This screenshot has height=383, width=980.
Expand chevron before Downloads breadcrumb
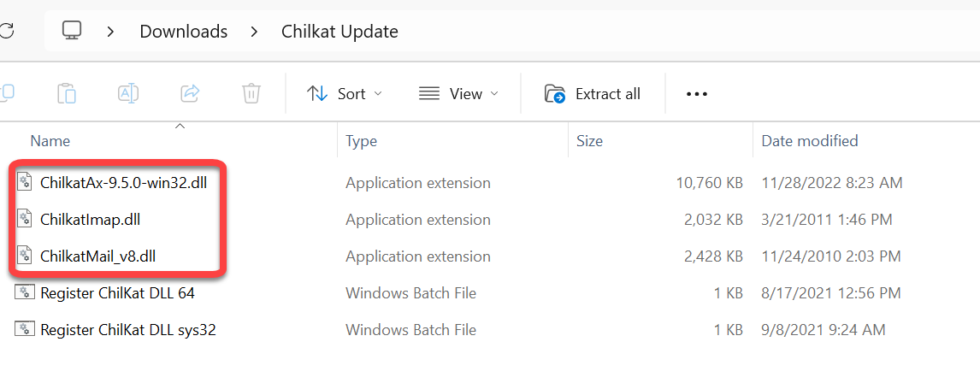click(111, 32)
